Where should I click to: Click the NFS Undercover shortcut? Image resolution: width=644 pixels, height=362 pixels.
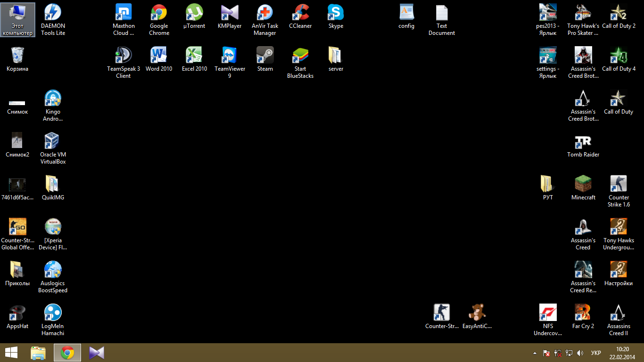pos(548,320)
